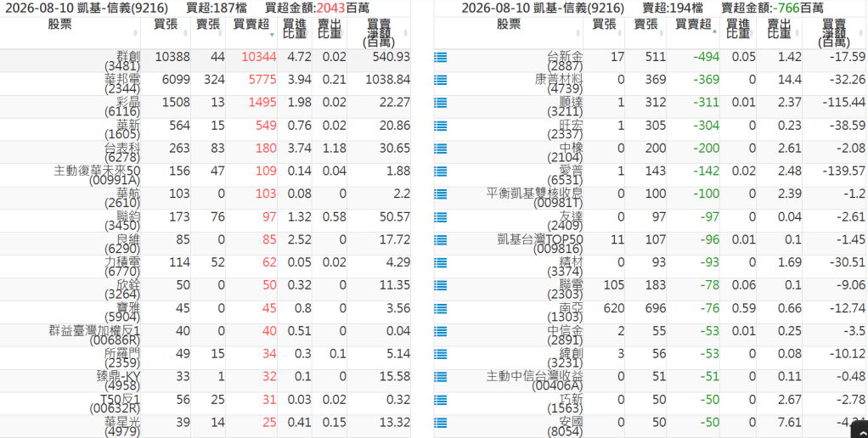
Task: Open details icon for 緯創 (3231)
Action: pos(441,354)
